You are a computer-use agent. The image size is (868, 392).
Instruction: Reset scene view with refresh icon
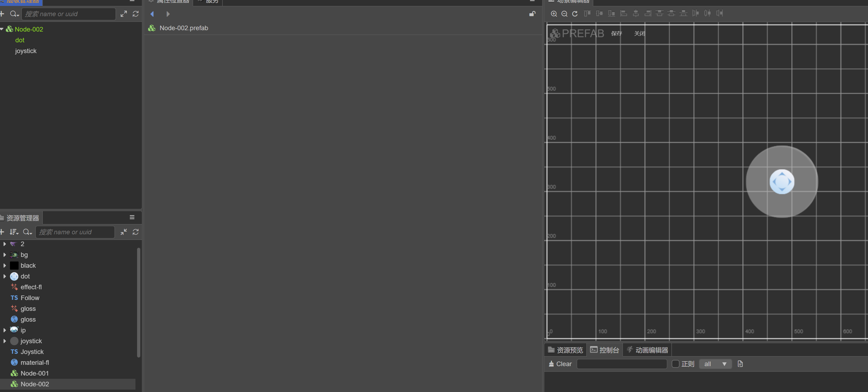pyautogui.click(x=575, y=14)
